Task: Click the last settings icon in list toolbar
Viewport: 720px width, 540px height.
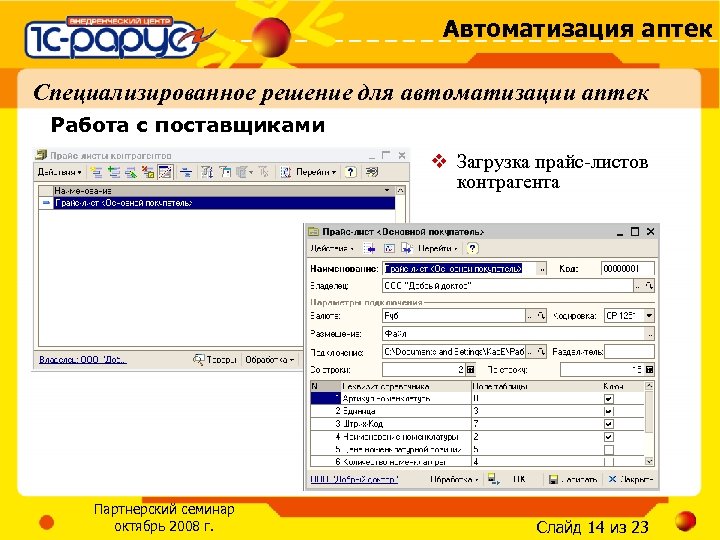Action: pyautogui.click(x=371, y=172)
